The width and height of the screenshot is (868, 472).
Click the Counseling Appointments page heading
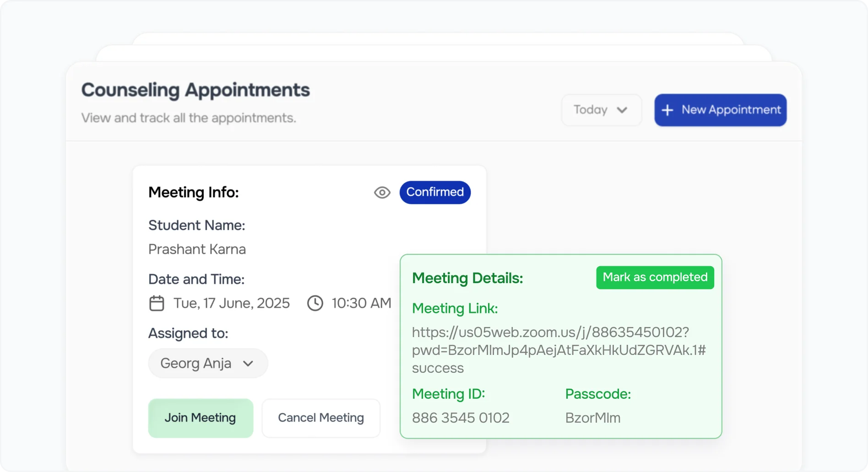[195, 90]
